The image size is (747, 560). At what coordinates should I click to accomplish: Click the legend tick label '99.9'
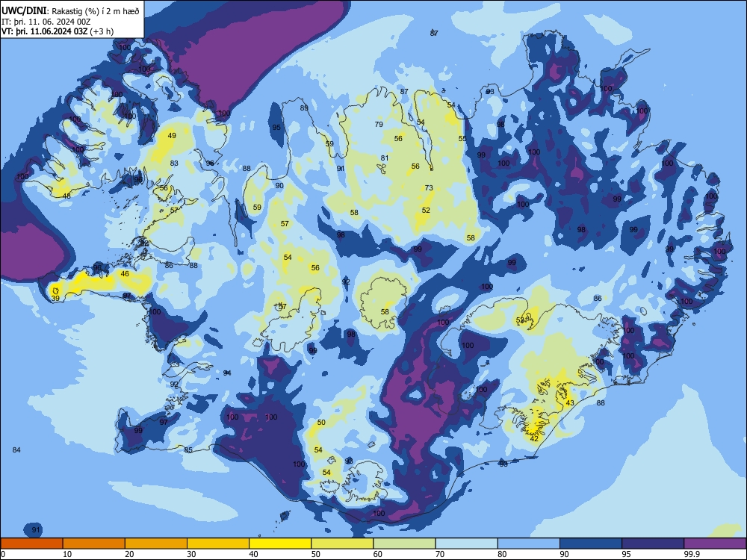point(692,554)
